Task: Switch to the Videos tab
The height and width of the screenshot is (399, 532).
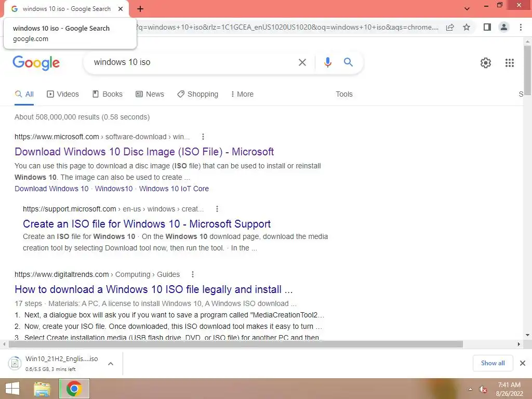Action: pos(63,94)
